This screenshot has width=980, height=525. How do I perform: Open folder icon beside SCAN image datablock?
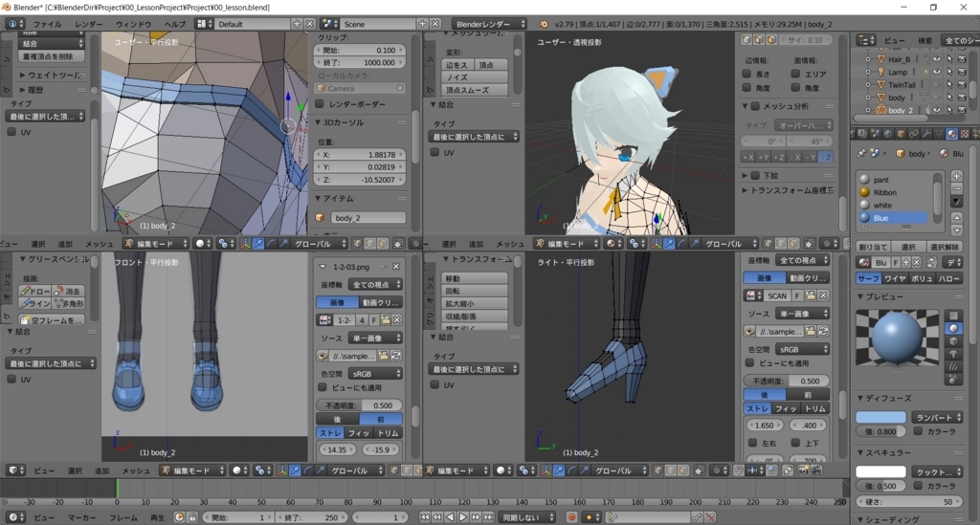click(810, 295)
